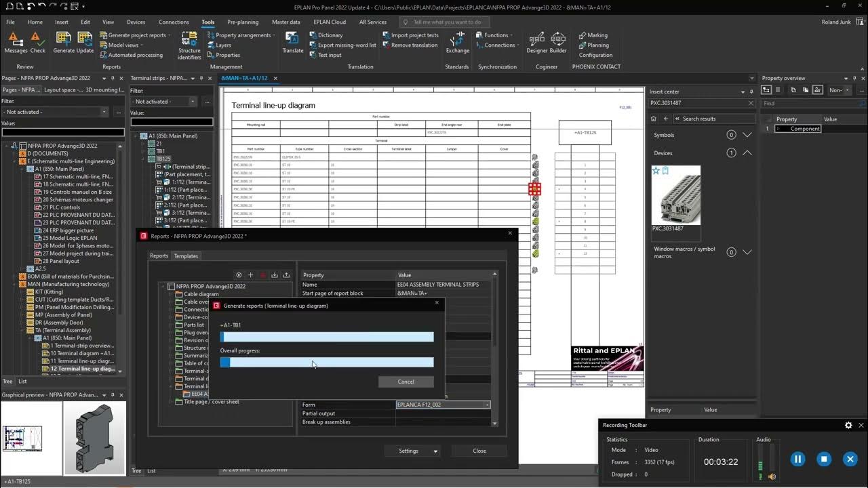Click the import icon in Reports templates toolbar

tap(275, 275)
